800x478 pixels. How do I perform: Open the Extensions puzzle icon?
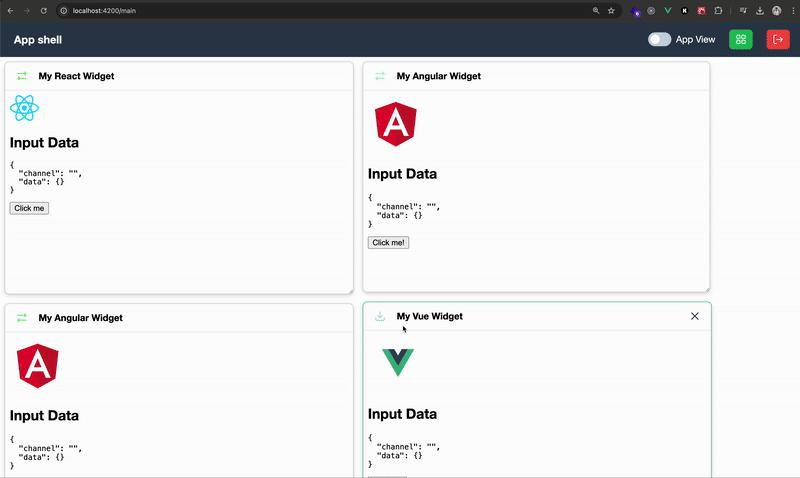[718, 11]
